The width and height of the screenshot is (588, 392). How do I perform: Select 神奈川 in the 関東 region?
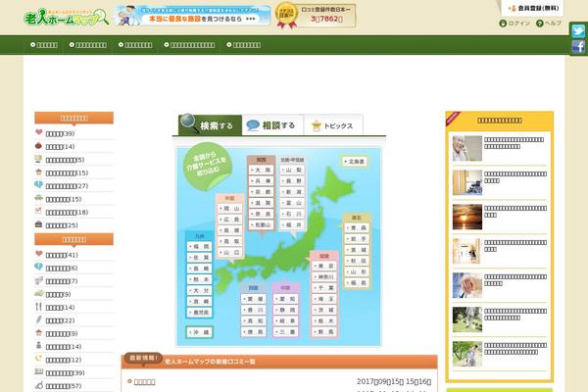pos(324,276)
